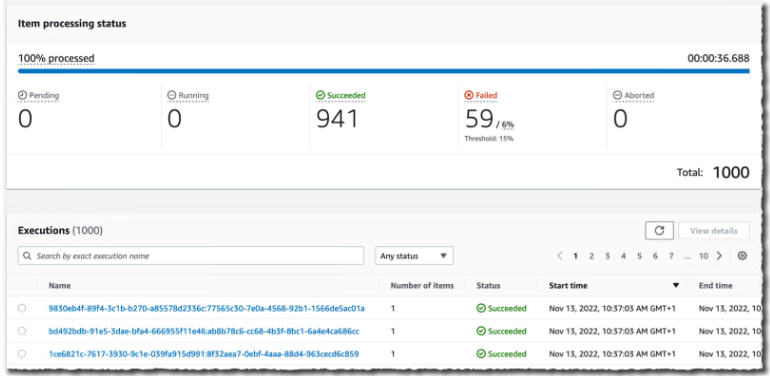The image size is (770, 376).
Task: Go to next page of executions
Action: (x=719, y=256)
